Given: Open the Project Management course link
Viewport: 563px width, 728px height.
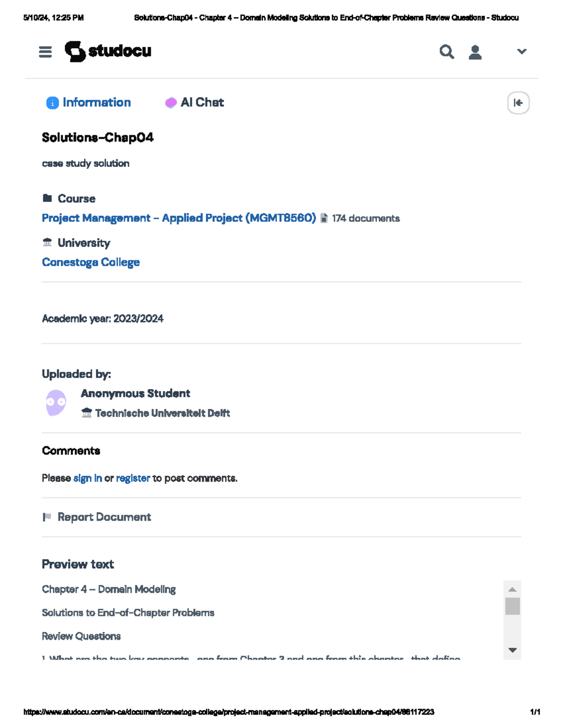Looking at the screenshot, I should pos(179,218).
